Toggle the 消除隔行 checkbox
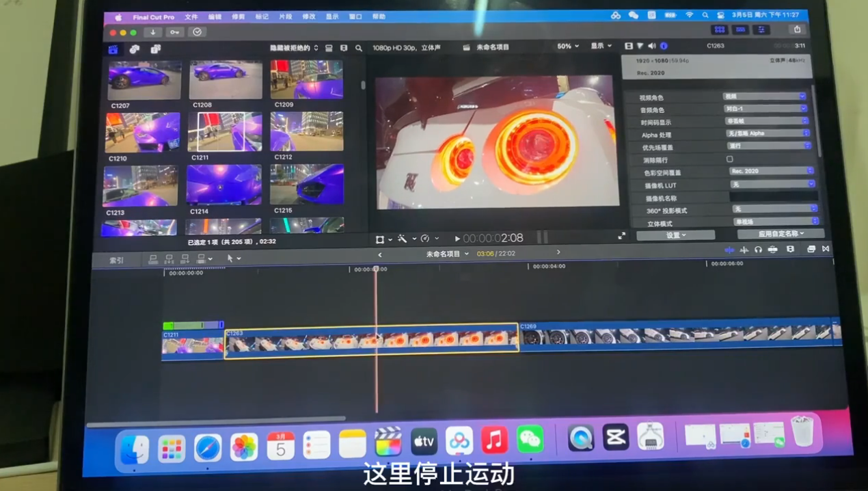Viewport: 868px width, 491px height. [729, 159]
